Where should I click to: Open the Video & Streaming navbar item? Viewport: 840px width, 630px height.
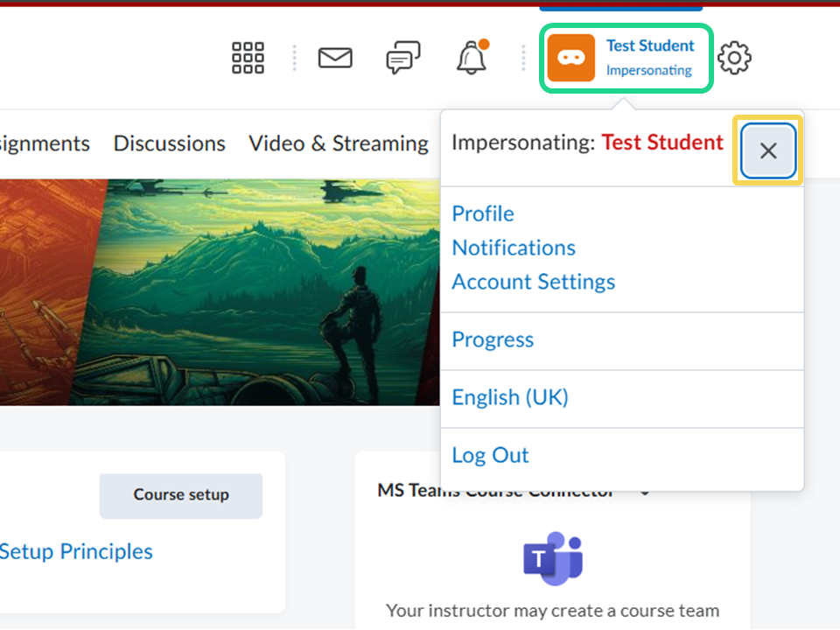coord(339,143)
